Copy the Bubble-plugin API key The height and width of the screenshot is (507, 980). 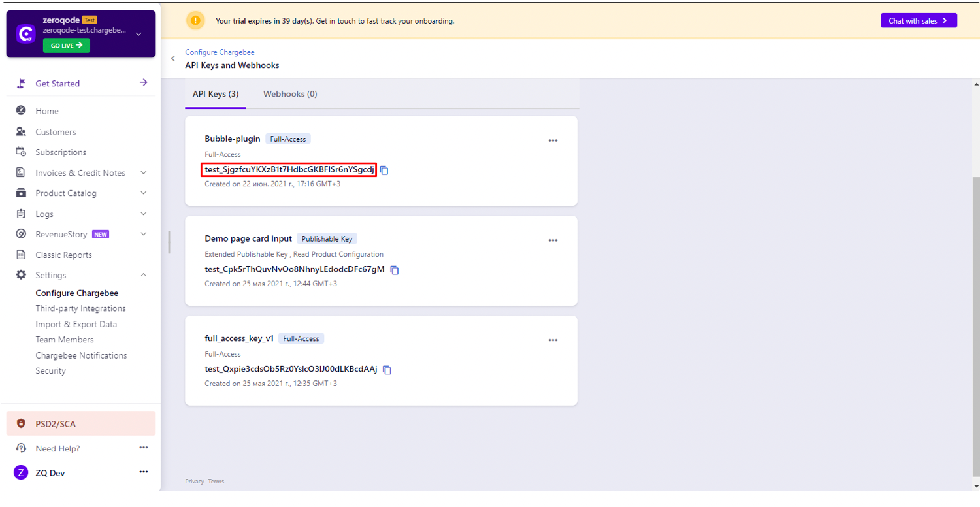tap(384, 170)
